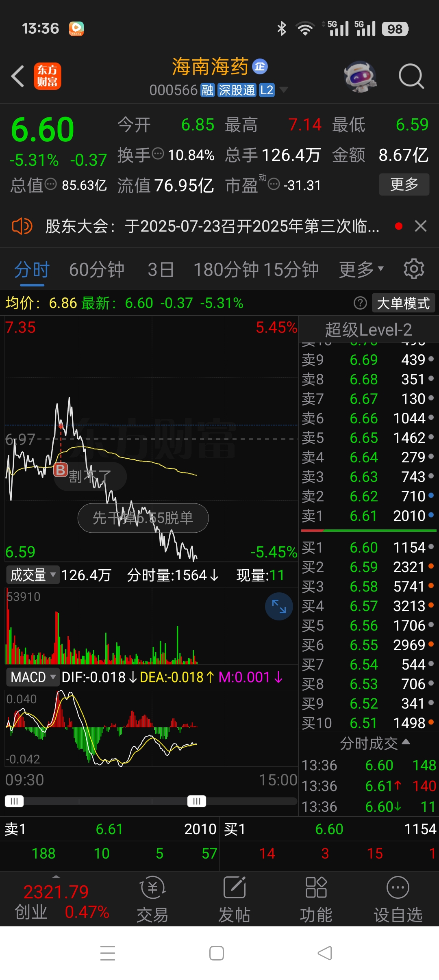Tap the dot beside 卖2 710
The height and width of the screenshot is (980, 439).
[x=431, y=495]
